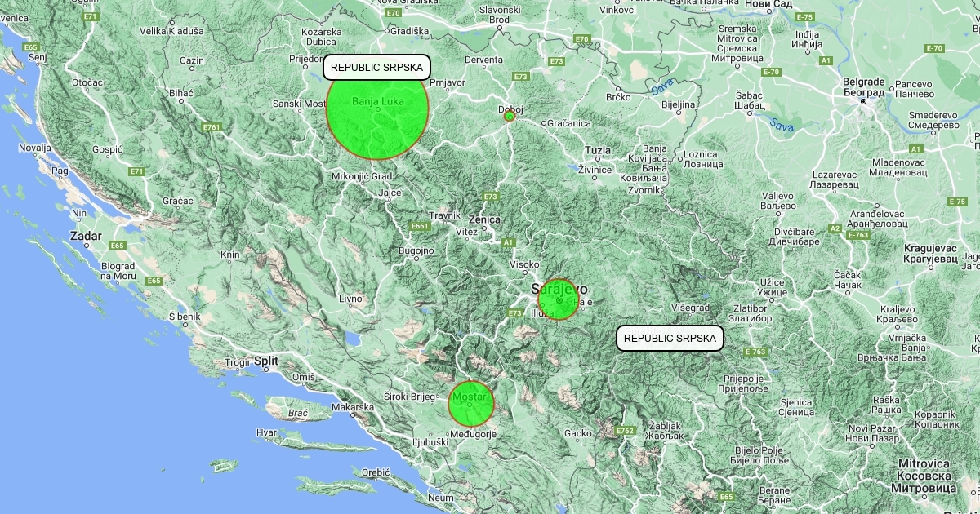Open the REPUBLIC SRPSKA label near Višegrad
The image size is (980, 514).
click(x=670, y=338)
